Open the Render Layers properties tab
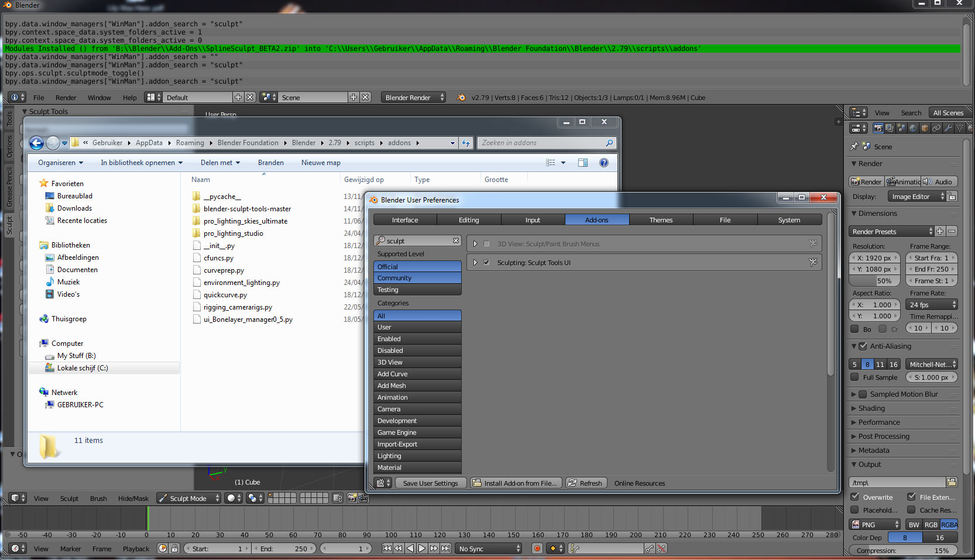This screenshot has width=975, height=560. click(x=890, y=128)
